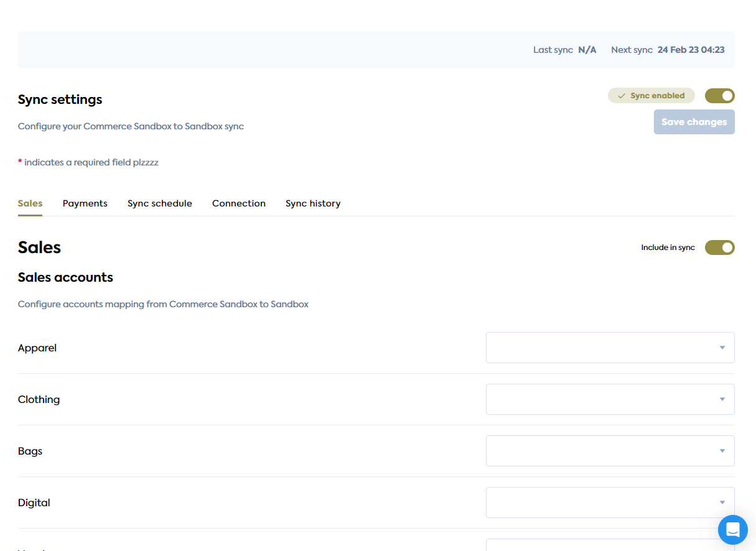Viewport: 756px width, 551px height.
Task: Select the Sales tab
Action: click(30, 203)
